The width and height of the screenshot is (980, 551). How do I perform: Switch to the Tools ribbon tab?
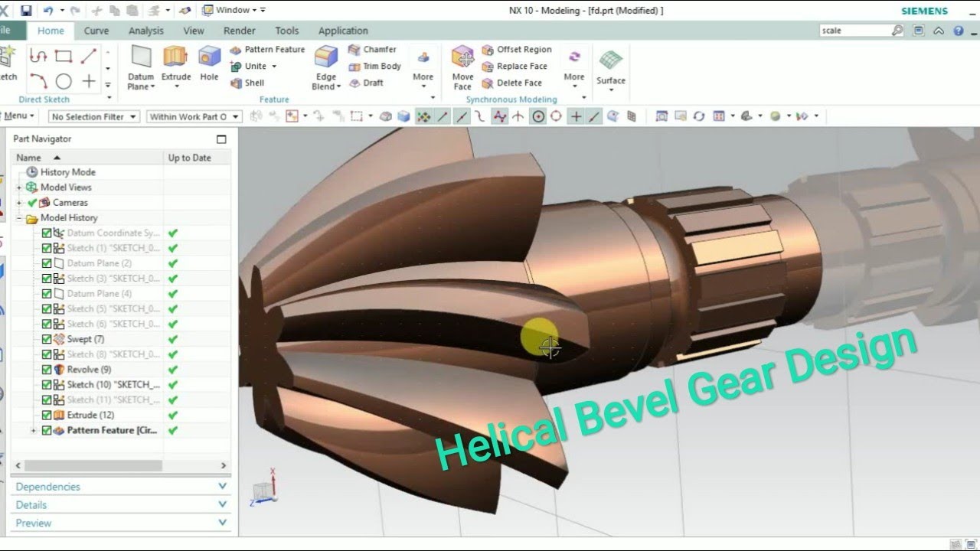[287, 31]
